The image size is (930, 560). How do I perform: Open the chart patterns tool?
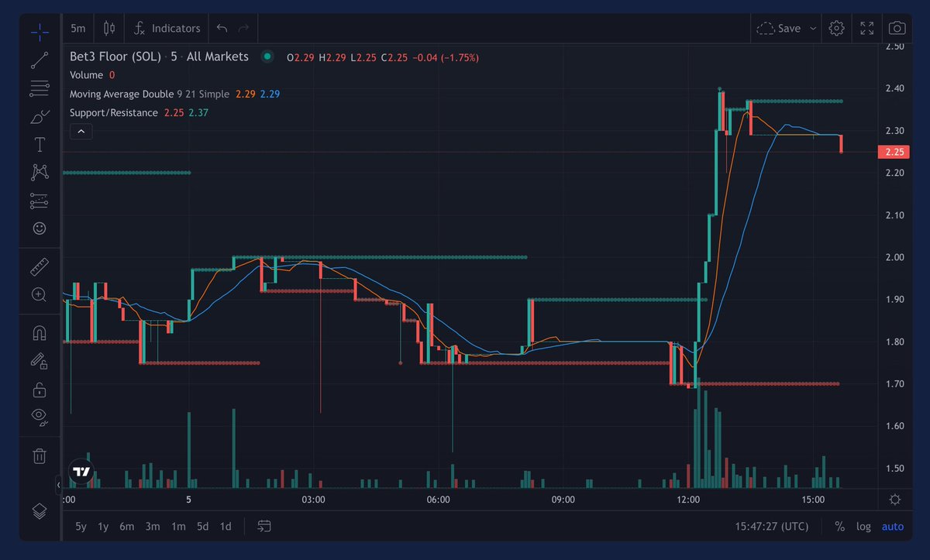[x=40, y=172]
